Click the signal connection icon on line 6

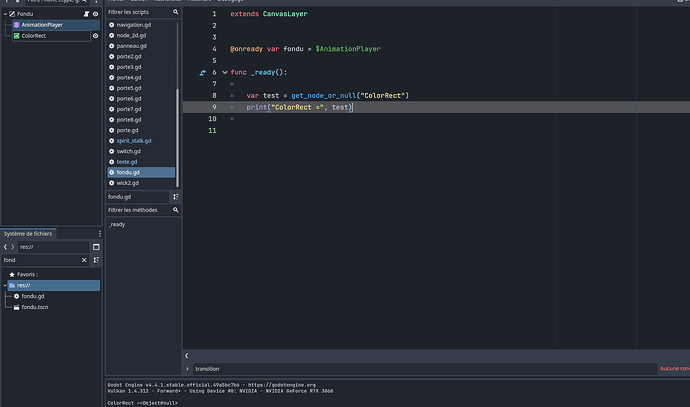202,72
